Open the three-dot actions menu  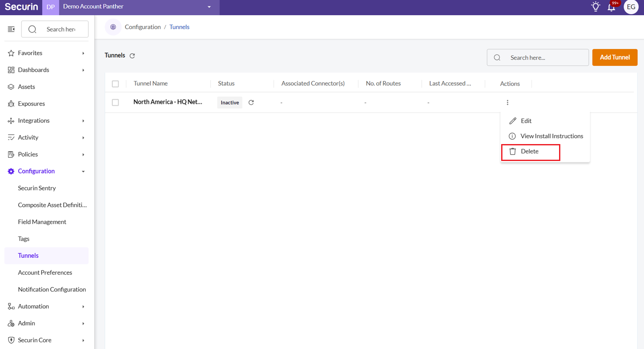508,102
